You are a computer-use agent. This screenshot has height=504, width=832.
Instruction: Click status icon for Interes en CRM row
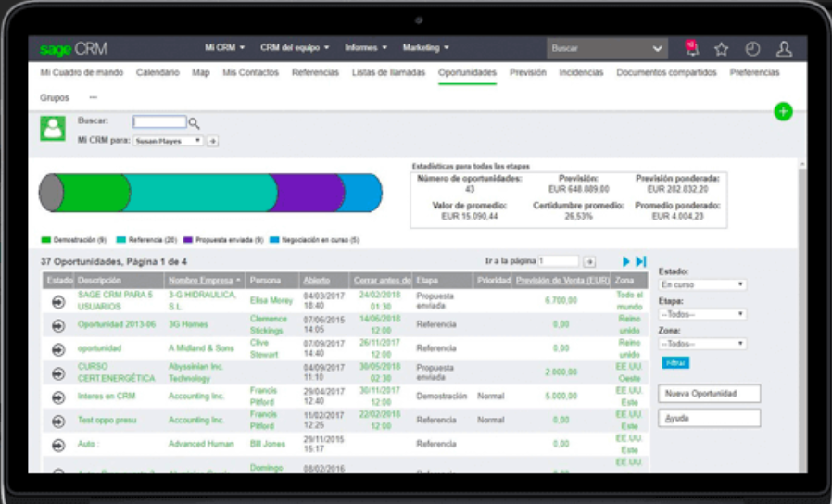[58, 397]
